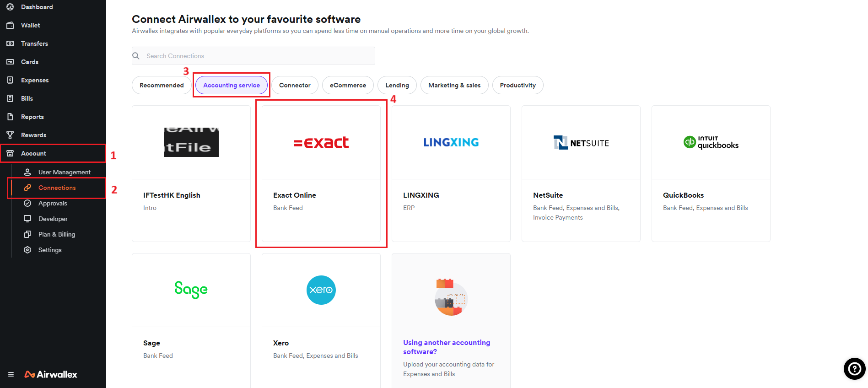Click the LINGXING logo
868x388 pixels.
(x=451, y=142)
